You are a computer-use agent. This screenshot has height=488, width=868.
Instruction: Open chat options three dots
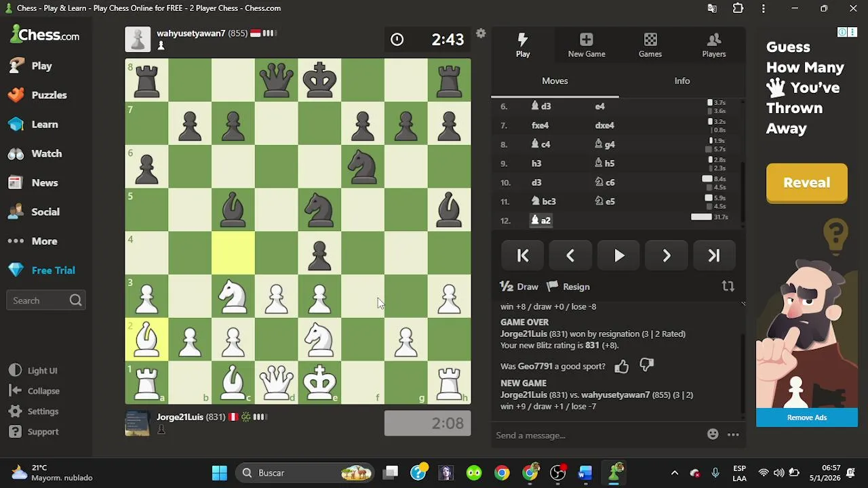[733, 434]
